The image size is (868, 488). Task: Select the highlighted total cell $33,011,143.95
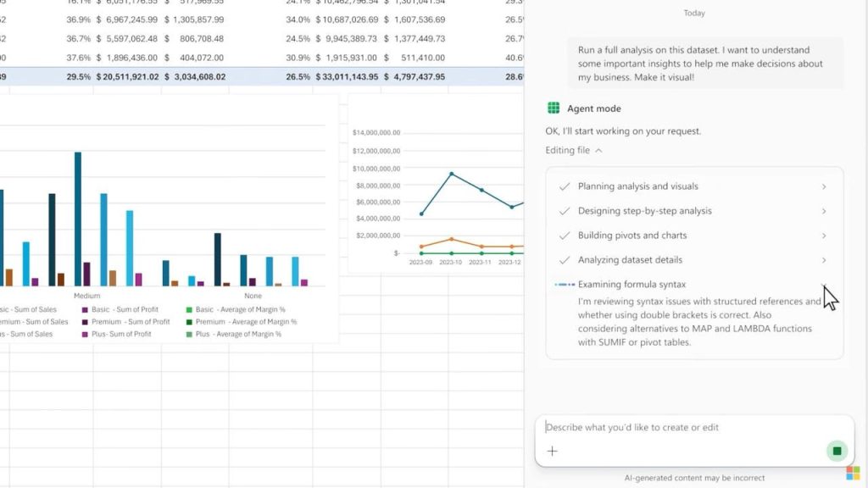347,77
